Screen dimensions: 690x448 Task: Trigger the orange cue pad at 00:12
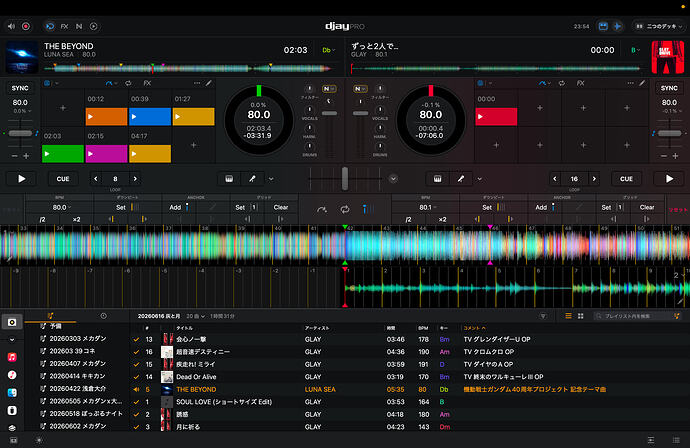106,117
